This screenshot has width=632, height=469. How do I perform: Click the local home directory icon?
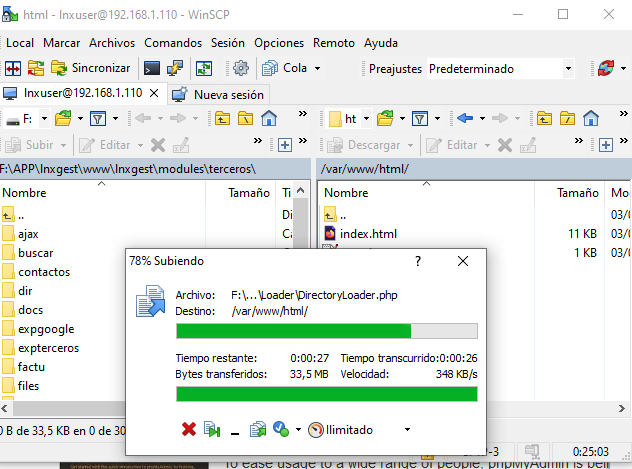(269, 119)
